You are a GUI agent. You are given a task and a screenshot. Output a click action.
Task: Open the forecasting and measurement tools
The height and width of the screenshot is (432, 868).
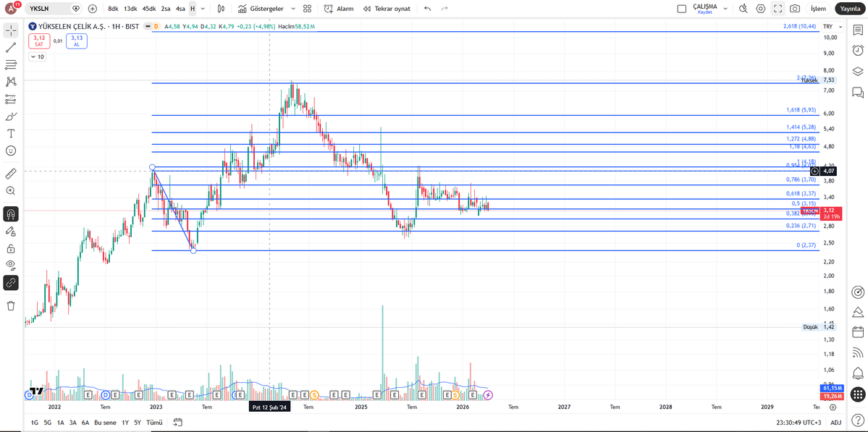(x=11, y=99)
